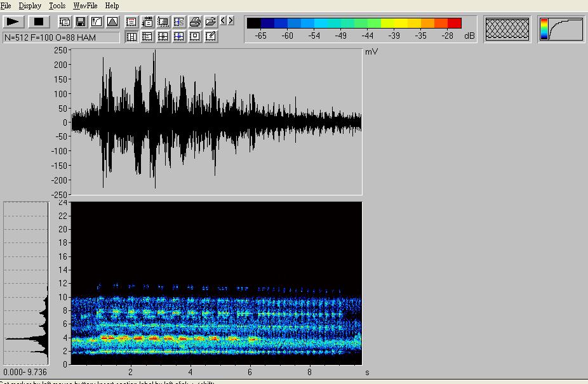Click the floppy disk save icon
This screenshot has height=384, width=588.
click(81, 22)
